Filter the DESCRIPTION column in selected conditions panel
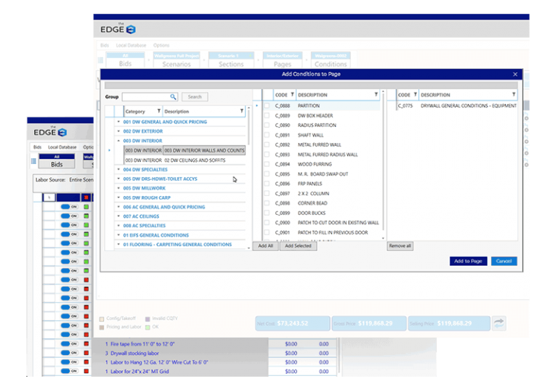This screenshot has height=392, width=558. tap(514, 94)
